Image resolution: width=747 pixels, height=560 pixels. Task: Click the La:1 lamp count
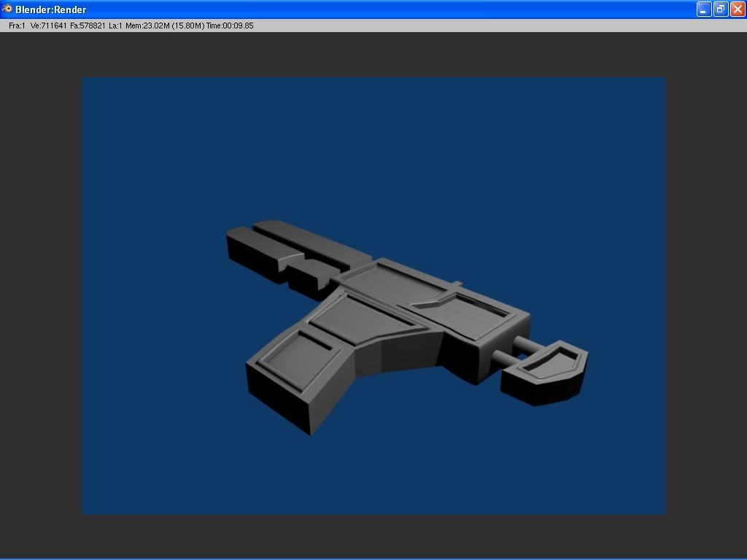click(115, 26)
